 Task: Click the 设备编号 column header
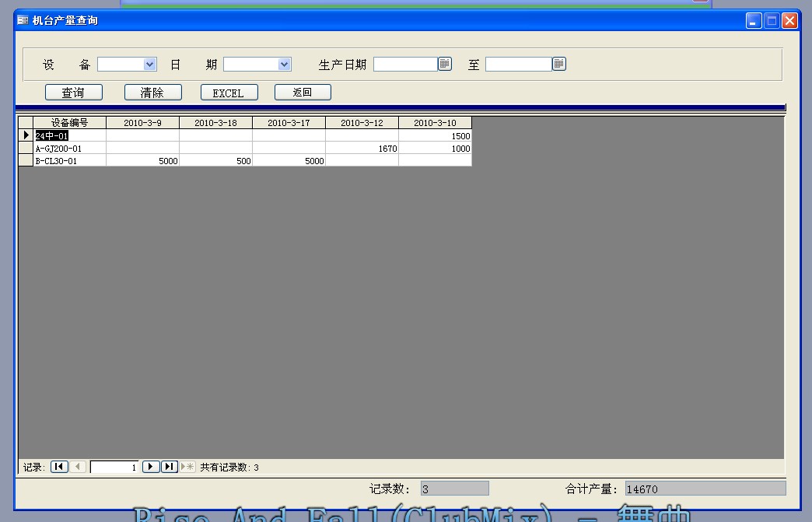[x=69, y=123]
